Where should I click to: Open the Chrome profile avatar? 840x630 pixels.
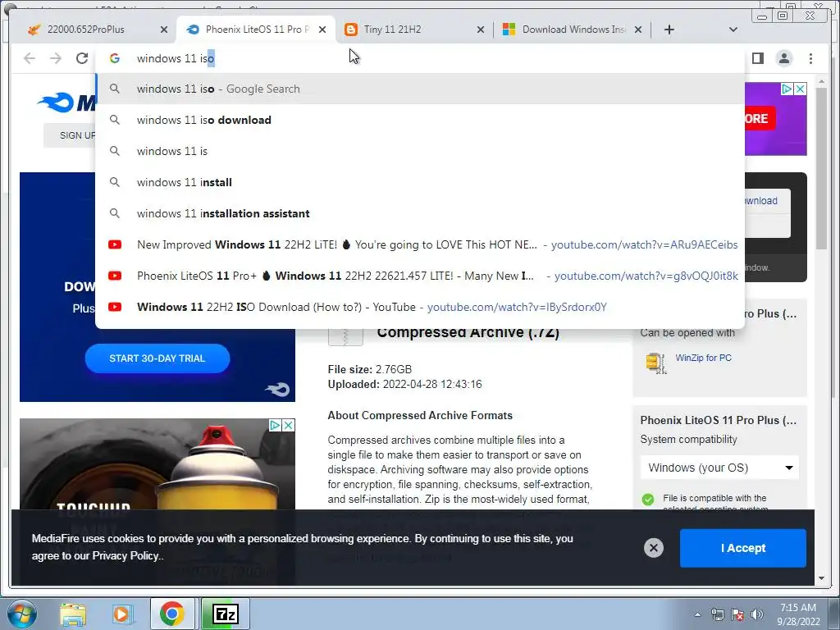click(783, 58)
